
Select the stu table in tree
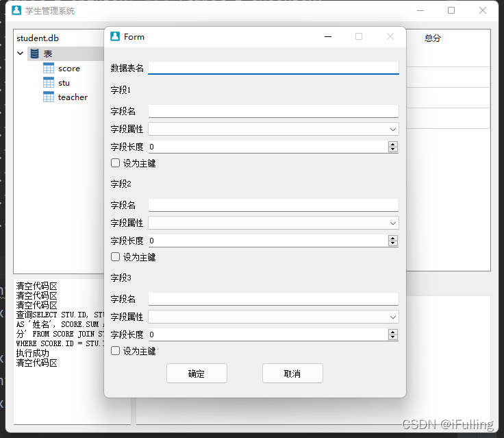[x=64, y=83]
